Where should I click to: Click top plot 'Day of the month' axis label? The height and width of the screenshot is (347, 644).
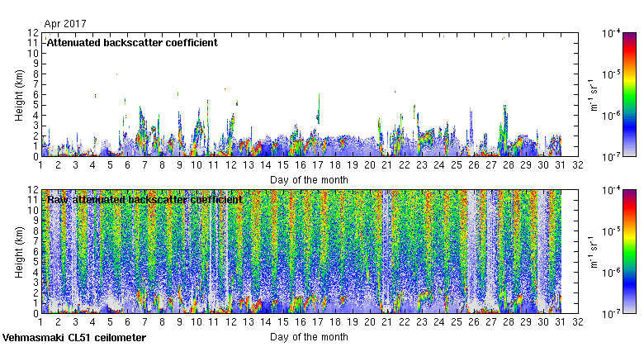pos(309,180)
